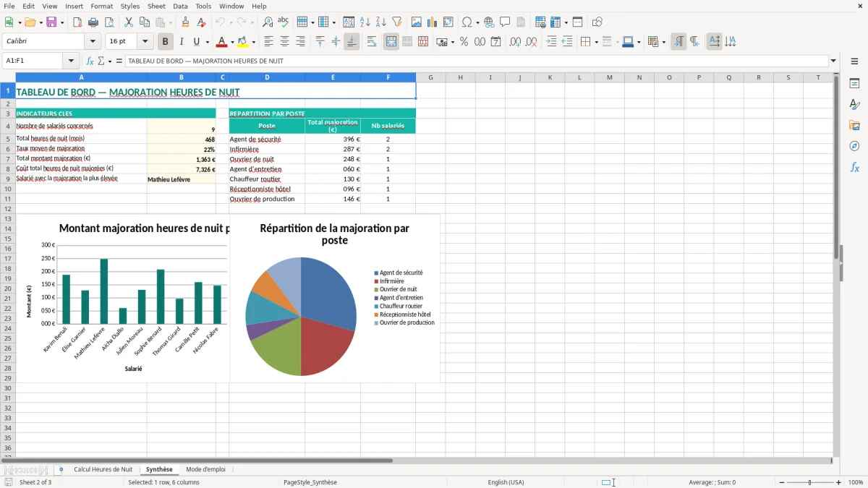Toggle Merge and Center Cells button
Viewport: 868px width, 488px height.
point(391,42)
